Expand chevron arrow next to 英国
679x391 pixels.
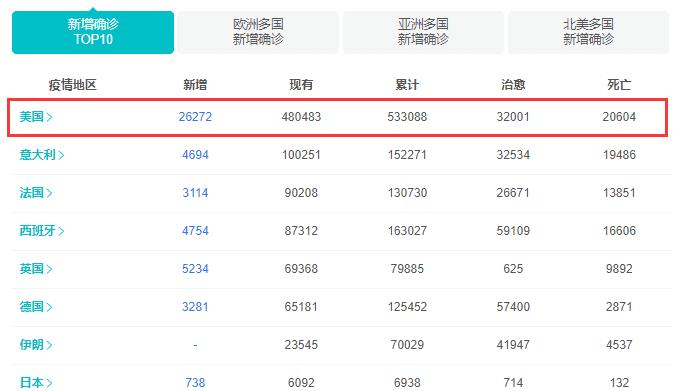coord(49,269)
